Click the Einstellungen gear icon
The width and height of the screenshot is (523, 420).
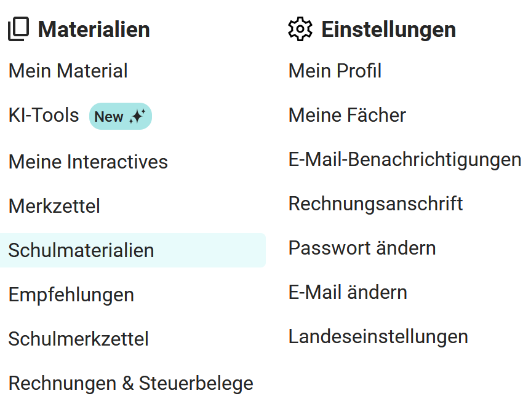[x=300, y=30]
